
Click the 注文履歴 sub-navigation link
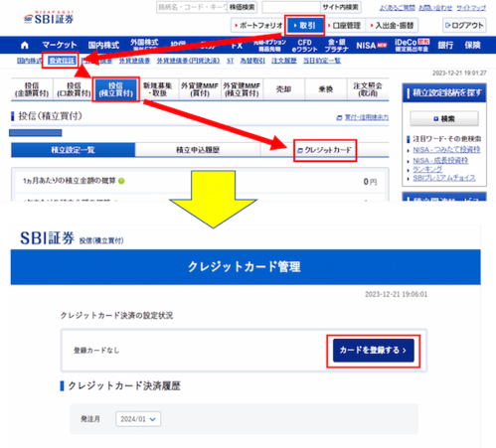284,61
